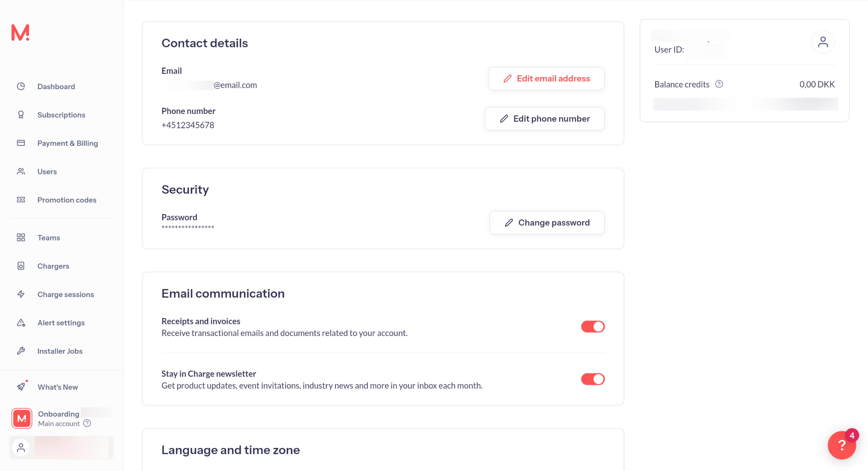Click the Balance credits help icon
Screen dimensions: 868x471
click(x=719, y=84)
